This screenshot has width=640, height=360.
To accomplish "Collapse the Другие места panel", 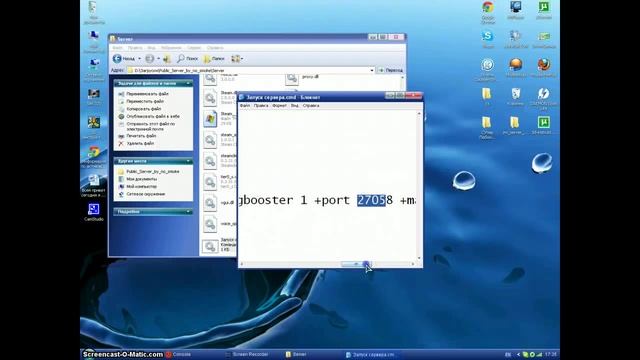I will pos(188,161).
